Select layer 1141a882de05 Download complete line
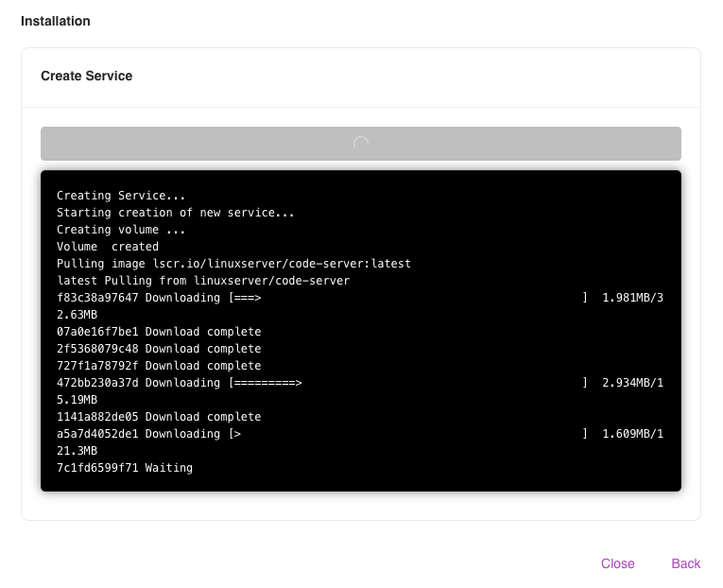This screenshot has width=723, height=588. click(x=159, y=417)
